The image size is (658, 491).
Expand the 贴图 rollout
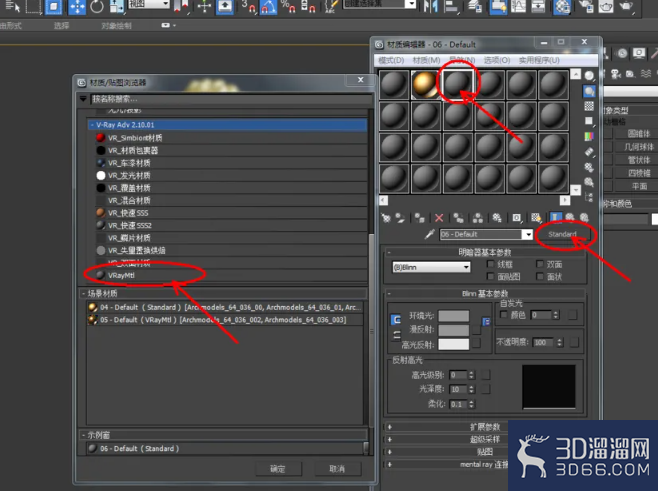(x=484, y=452)
